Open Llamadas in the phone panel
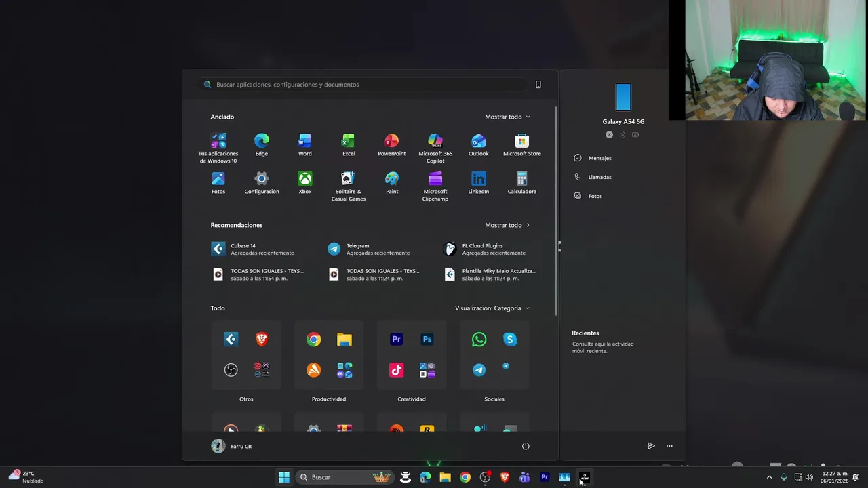Image resolution: width=868 pixels, height=488 pixels. point(593,177)
